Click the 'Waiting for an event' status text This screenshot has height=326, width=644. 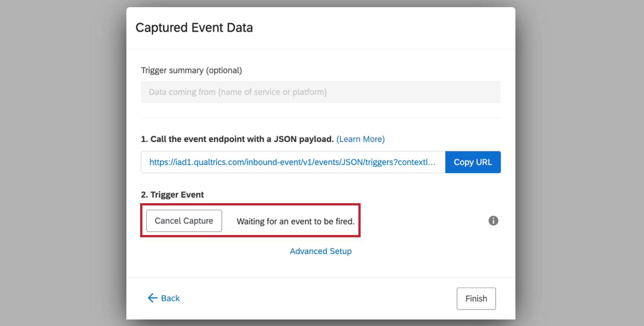click(295, 221)
